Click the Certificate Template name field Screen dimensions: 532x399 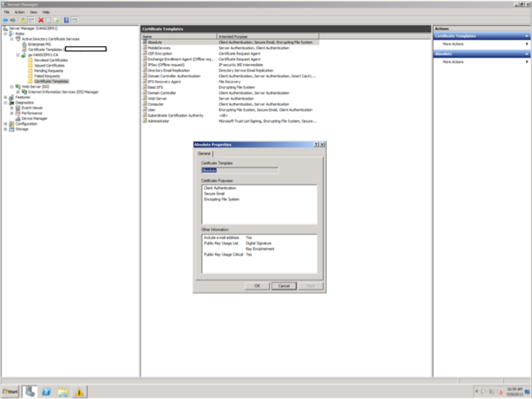click(x=239, y=171)
